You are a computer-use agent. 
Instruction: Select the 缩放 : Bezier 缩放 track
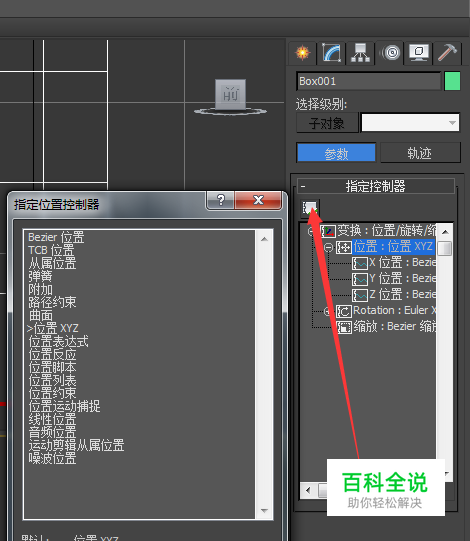(x=394, y=326)
